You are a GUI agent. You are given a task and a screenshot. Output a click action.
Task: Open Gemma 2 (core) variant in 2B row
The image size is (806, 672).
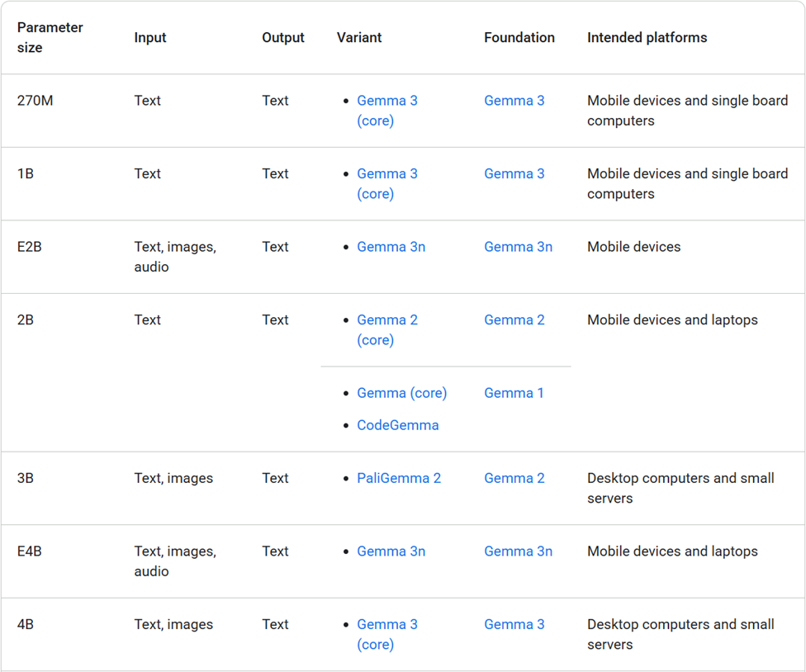[x=387, y=330]
